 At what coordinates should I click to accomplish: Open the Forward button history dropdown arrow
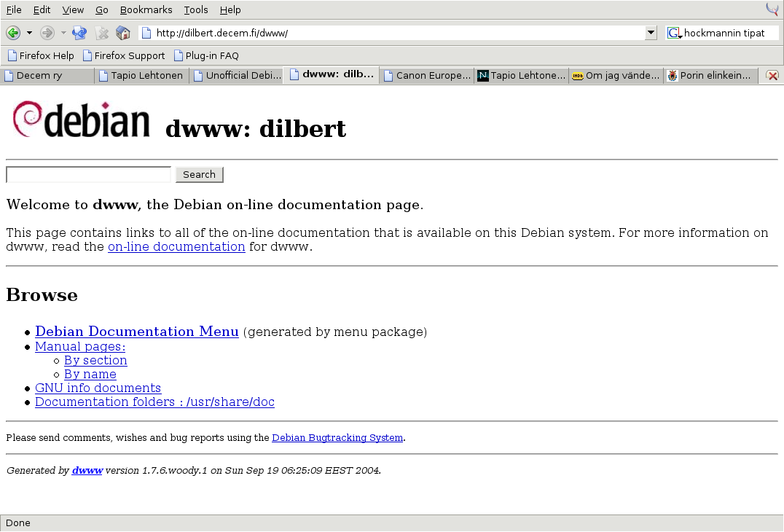(63, 33)
